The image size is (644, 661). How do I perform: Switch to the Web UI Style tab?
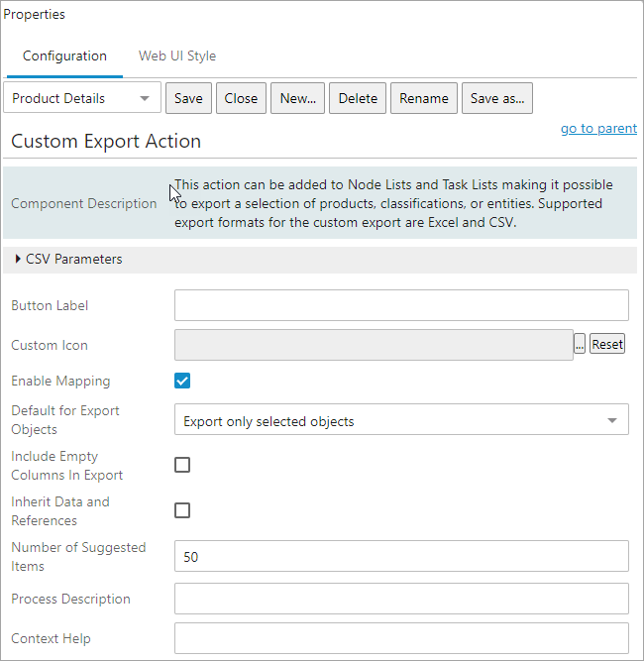[x=177, y=56]
